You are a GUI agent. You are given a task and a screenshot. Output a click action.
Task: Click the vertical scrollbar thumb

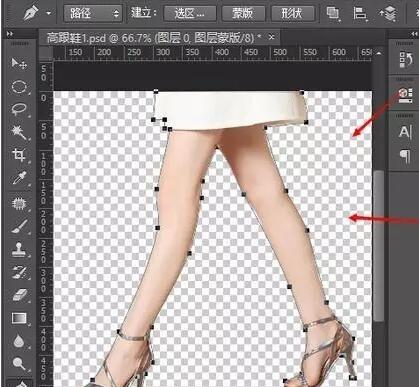pyautogui.click(x=378, y=246)
